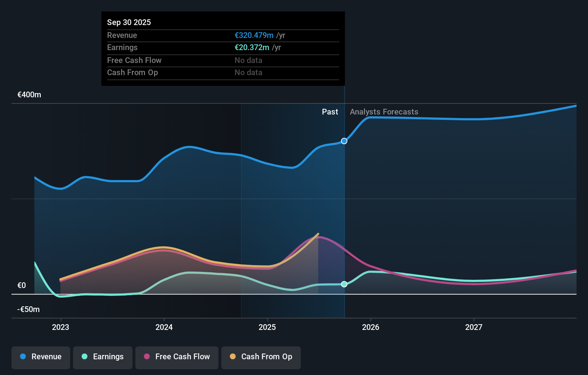Click the €0 y-axis label

[x=21, y=286]
